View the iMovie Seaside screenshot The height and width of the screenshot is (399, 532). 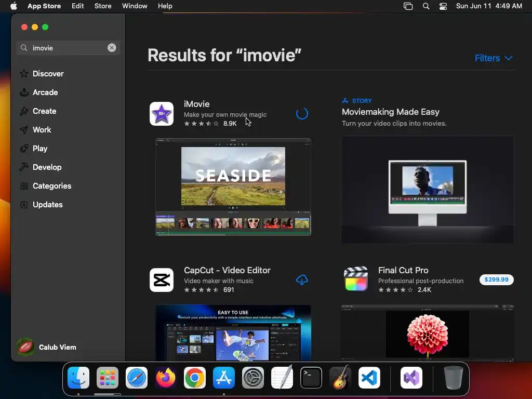(233, 187)
